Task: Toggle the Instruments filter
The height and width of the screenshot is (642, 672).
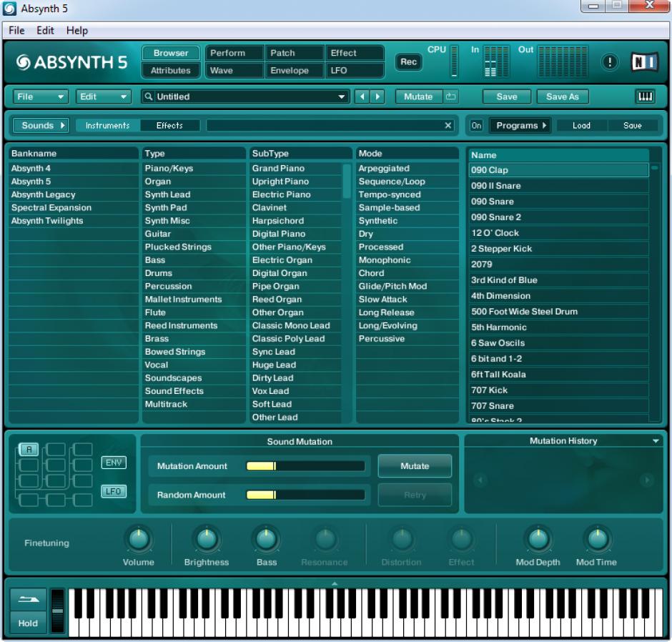Action: [107, 125]
